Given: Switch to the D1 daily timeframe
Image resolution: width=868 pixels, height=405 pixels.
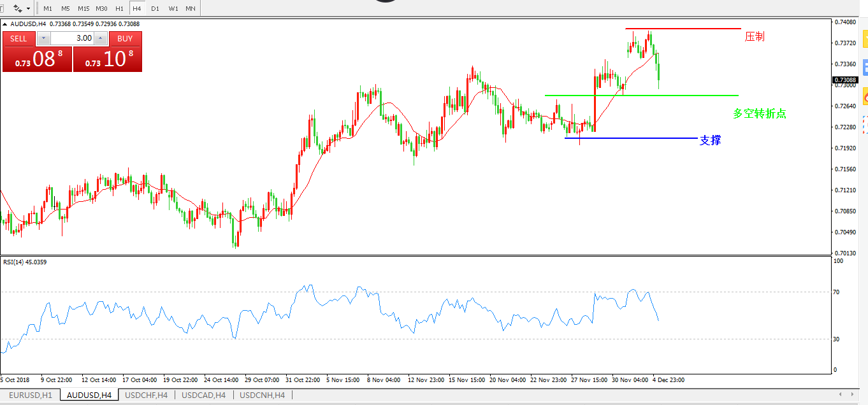Looking at the screenshot, I should [x=155, y=9].
